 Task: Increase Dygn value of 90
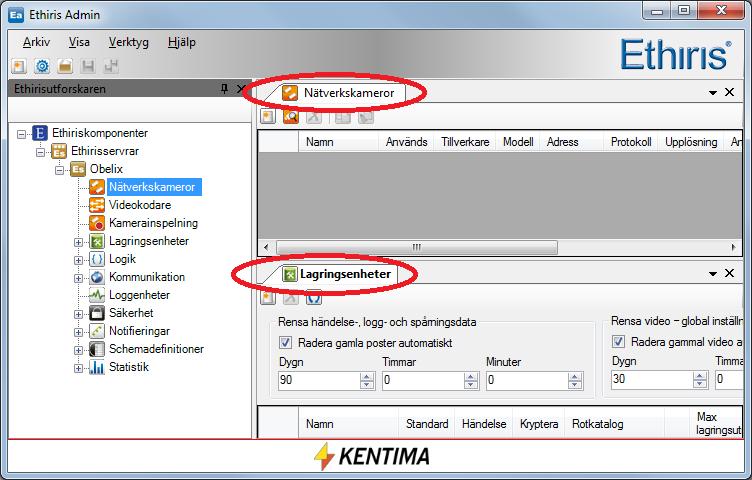pyautogui.click(x=367, y=377)
